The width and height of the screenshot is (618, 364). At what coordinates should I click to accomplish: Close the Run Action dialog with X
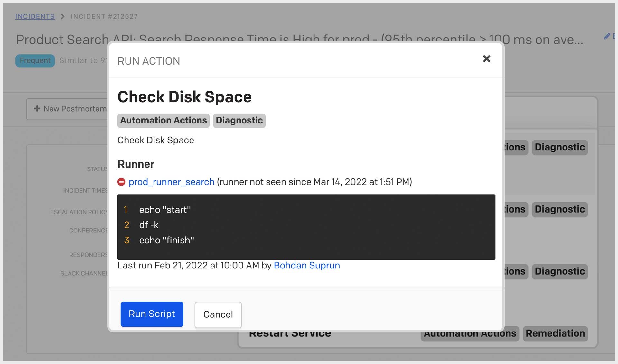(x=486, y=59)
